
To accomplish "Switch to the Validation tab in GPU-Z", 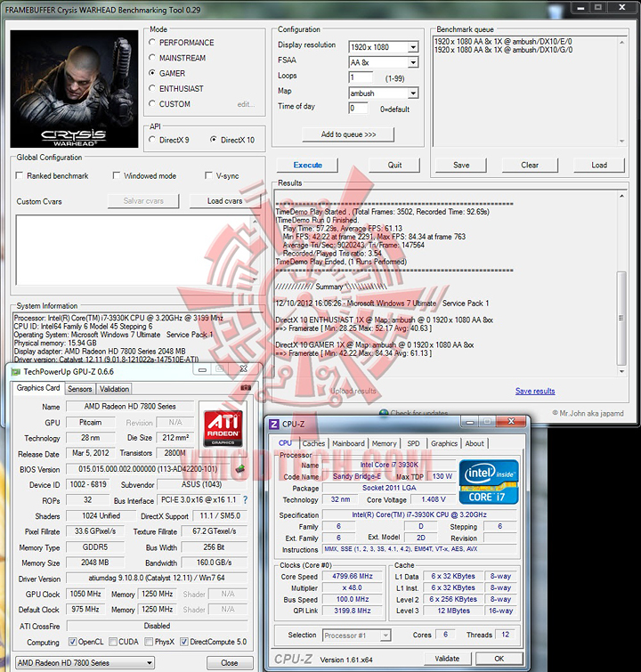I will [x=114, y=389].
